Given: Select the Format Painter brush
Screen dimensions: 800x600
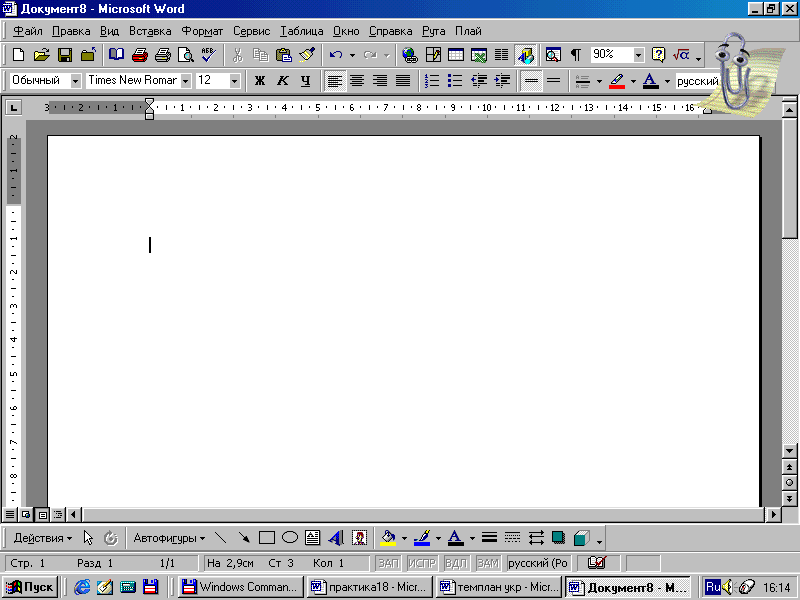Looking at the screenshot, I should coord(307,55).
